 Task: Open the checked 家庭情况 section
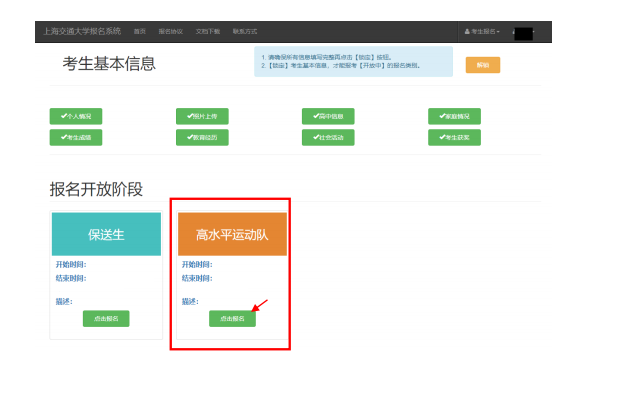pos(454,116)
